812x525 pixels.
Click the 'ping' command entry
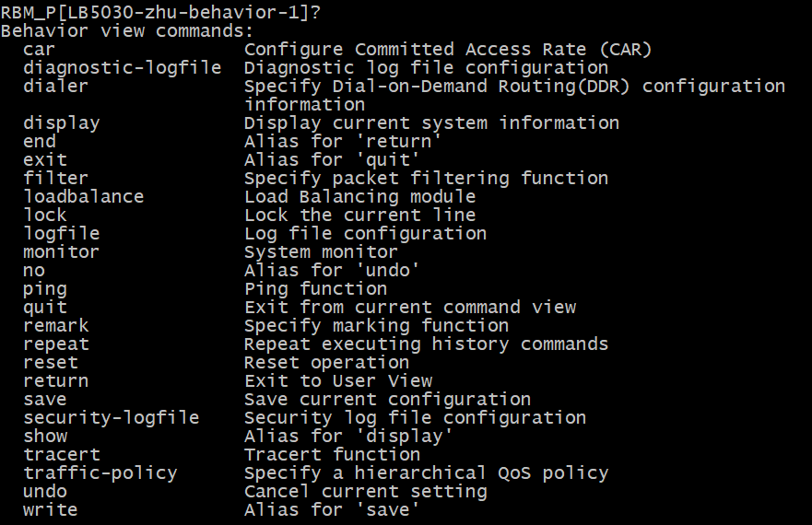[45, 289]
